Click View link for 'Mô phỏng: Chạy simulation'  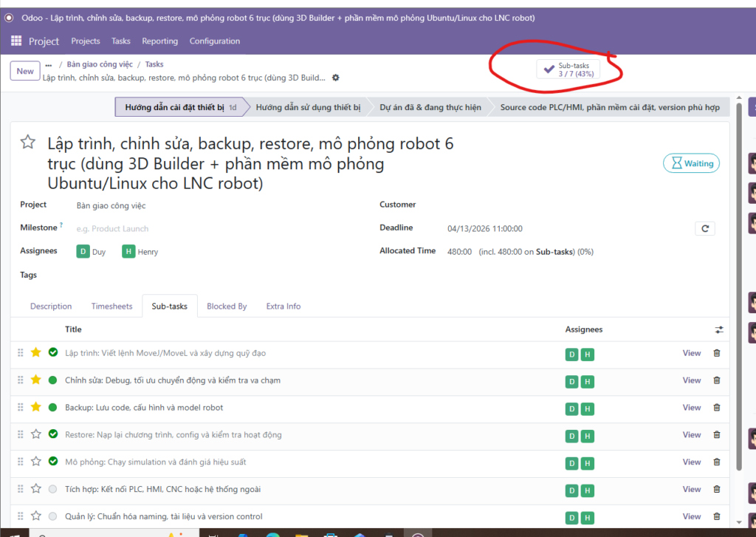click(691, 462)
